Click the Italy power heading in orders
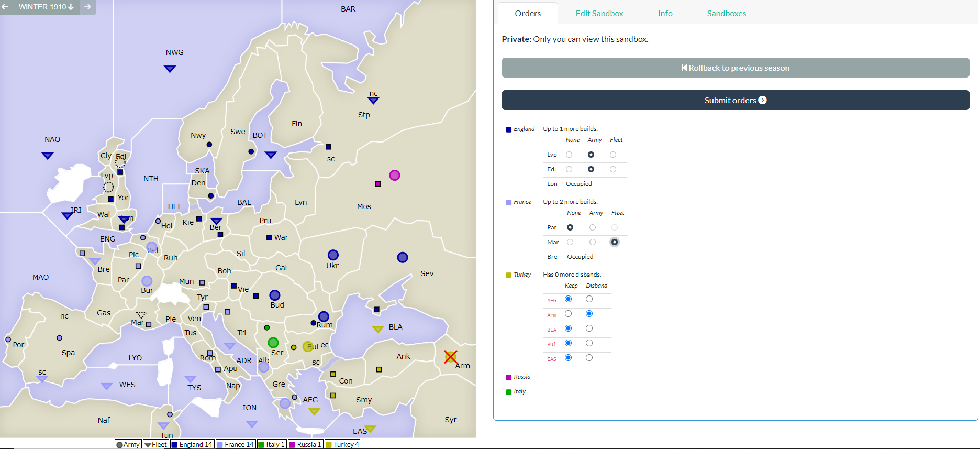 point(519,391)
